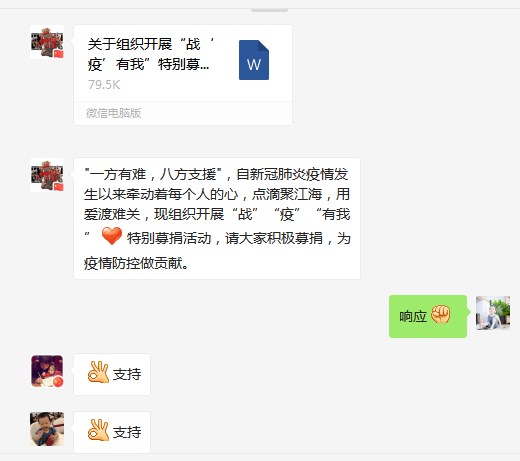This screenshot has width=520, height=461.
Task: Click the round flag badge on the 支持 sender's avatar
Action: (x=58, y=382)
